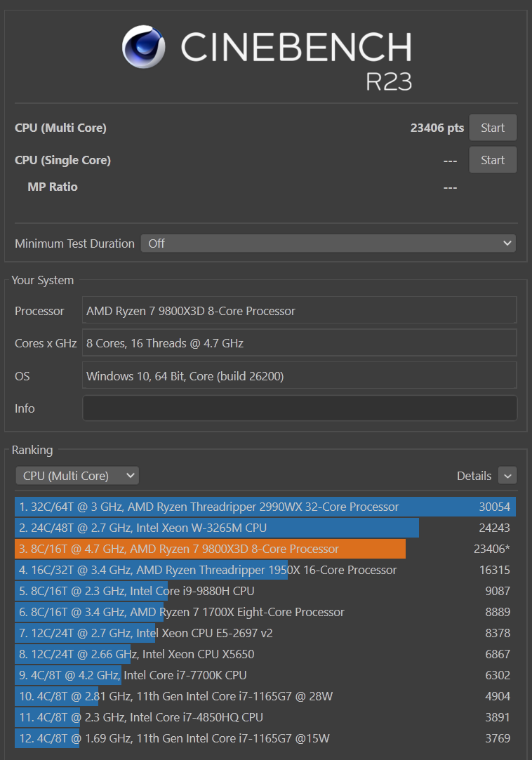Select Intel Xeon W-3265M ranking row
532x760 pixels.
coord(265,528)
